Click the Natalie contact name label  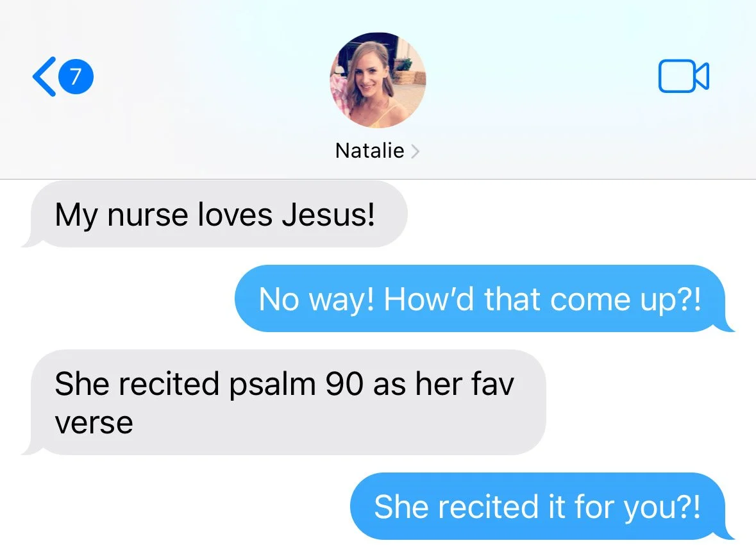[x=370, y=151]
